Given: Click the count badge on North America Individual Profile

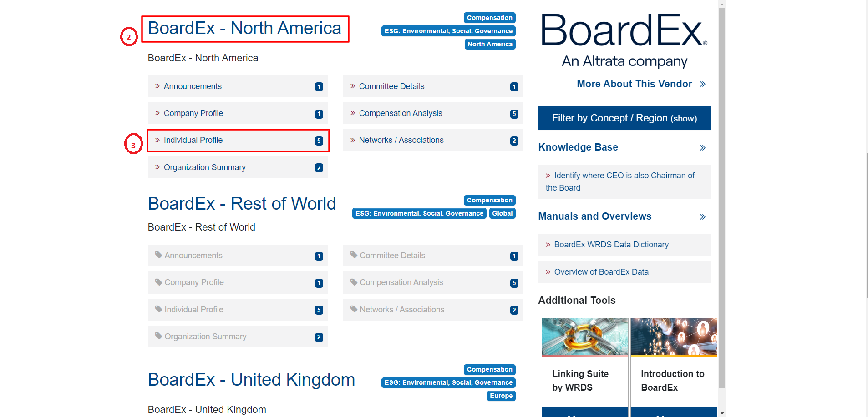Looking at the screenshot, I should pyautogui.click(x=319, y=141).
